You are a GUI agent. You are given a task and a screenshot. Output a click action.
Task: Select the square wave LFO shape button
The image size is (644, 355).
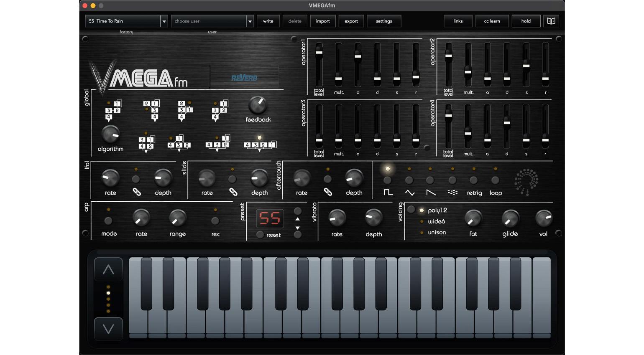pos(388,180)
